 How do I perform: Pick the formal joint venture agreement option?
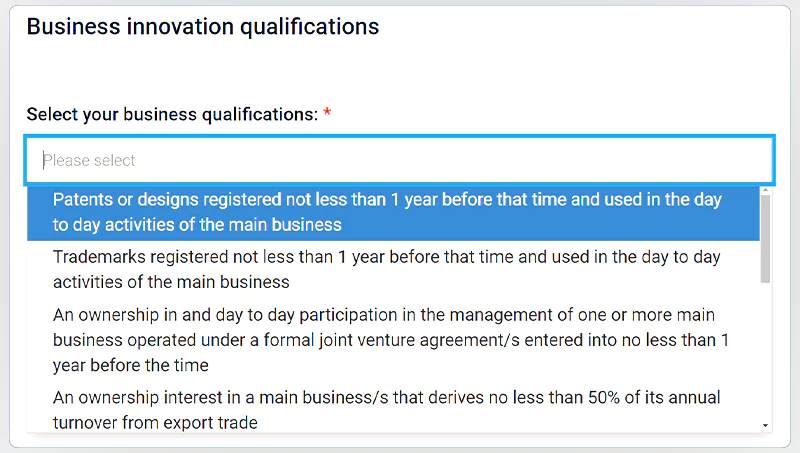click(390, 340)
